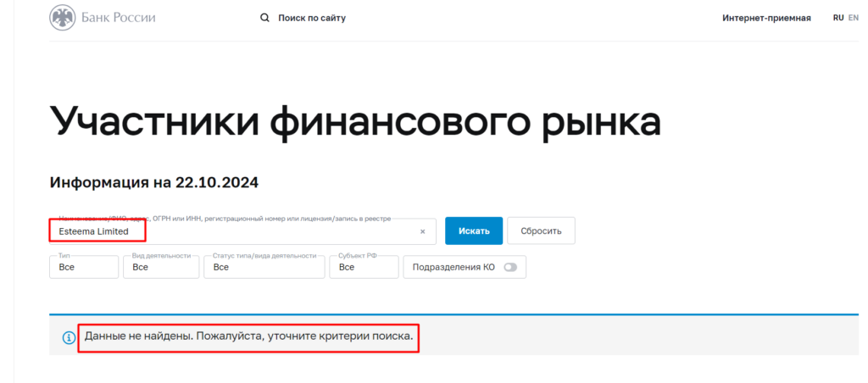The height and width of the screenshot is (383, 868).
Task: Open the Тип dropdown
Action: (84, 267)
